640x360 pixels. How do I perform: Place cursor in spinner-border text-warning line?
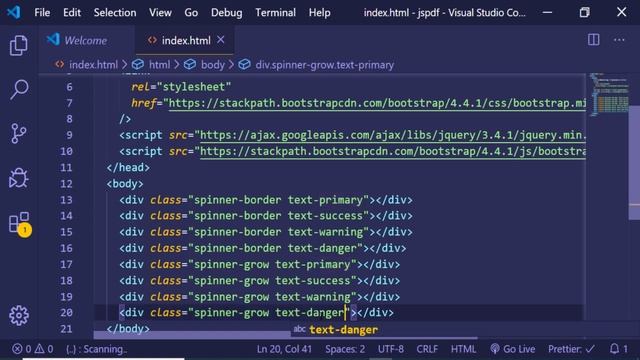coord(266,232)
